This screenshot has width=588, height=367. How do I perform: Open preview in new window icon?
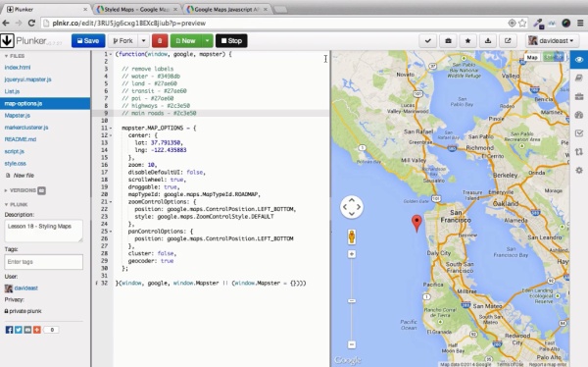click(x=508, y=40)
